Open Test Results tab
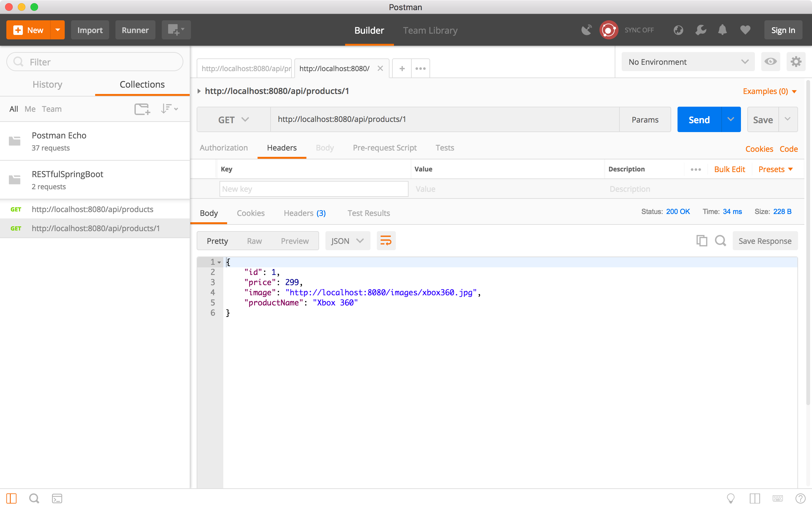Viewport: 812px width, 508px height. (369, 213)
